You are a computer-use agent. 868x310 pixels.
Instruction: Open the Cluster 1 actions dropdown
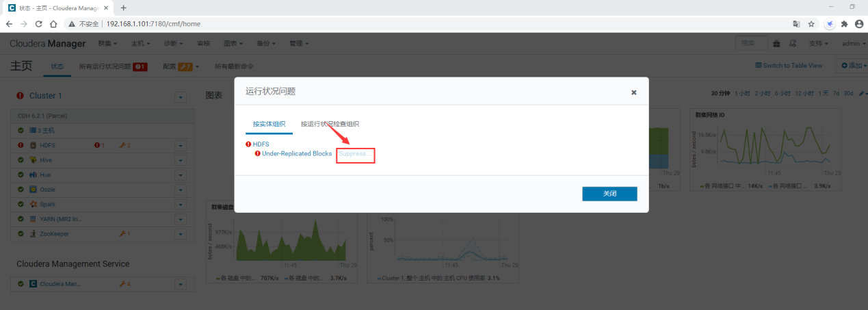click(x=181, y=97)
